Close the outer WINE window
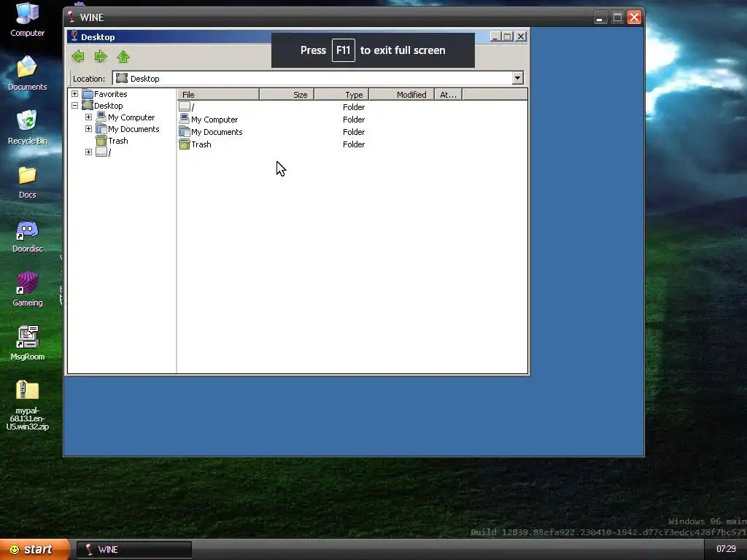Viewport: 747px width, 560px height. pos(635,17)
